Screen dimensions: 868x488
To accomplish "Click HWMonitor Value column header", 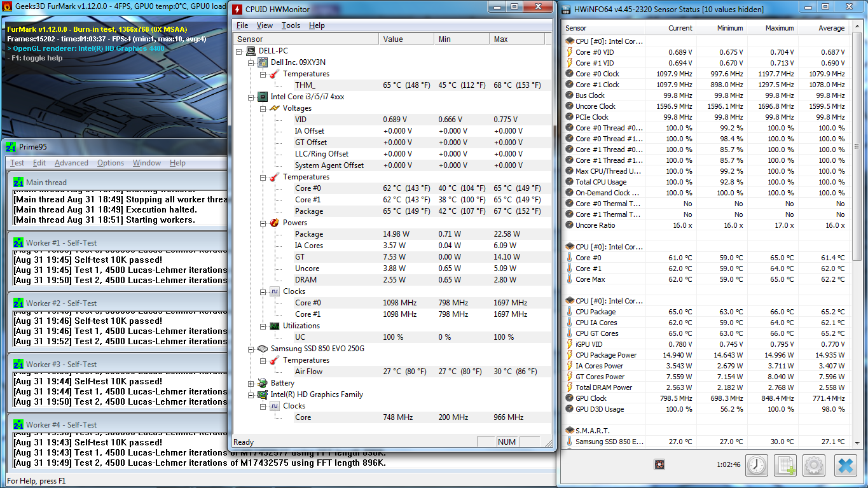I will [x=407, y=39].
